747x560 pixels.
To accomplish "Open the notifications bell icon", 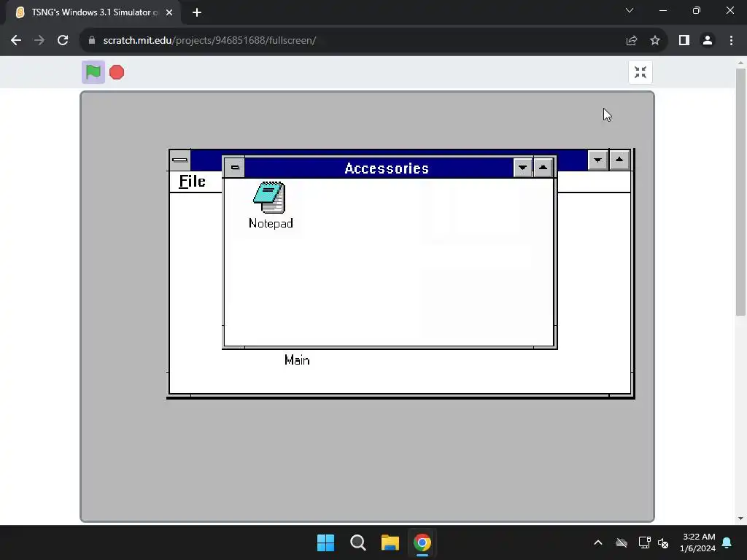I will pos(727,542).
